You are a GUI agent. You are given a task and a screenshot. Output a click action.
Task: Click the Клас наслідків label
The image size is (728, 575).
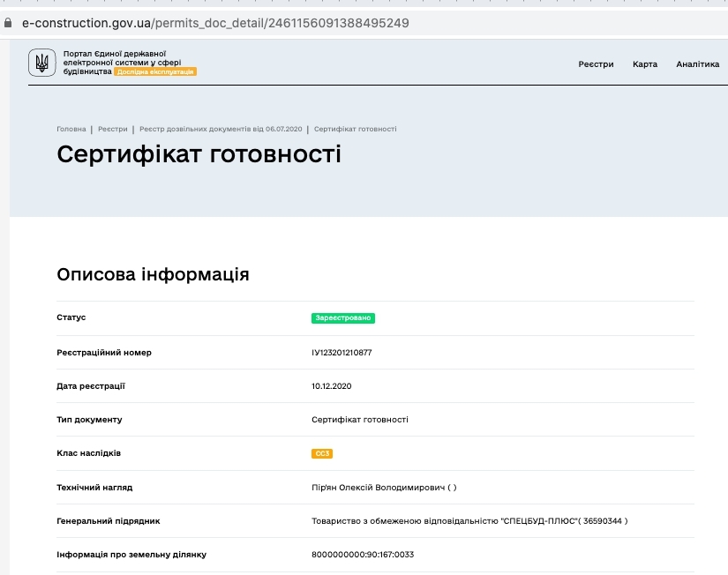click(x=88, y=453)
